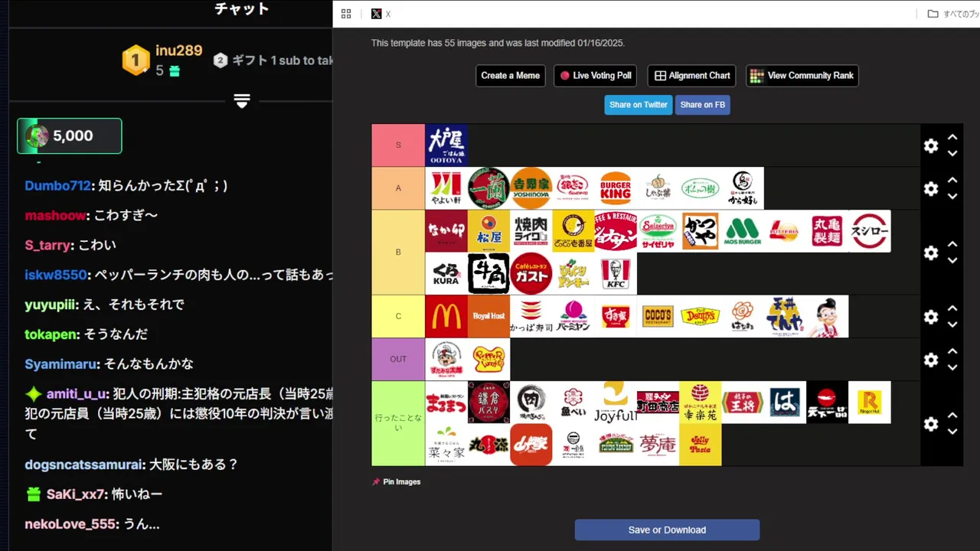The width and height of the screenshot is (980, 551).
Task: Move C tier row down with arrow
Action: click(x=952, y=324)
